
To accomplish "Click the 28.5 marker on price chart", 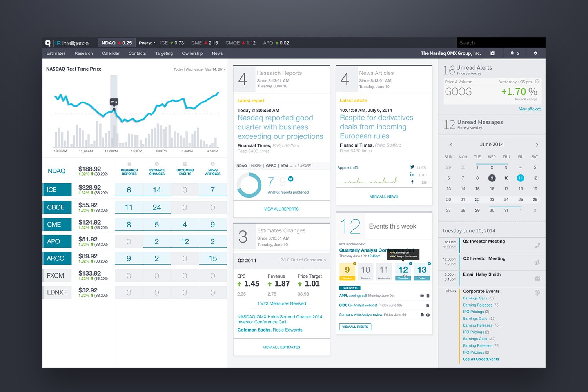I will click(114, 102).
